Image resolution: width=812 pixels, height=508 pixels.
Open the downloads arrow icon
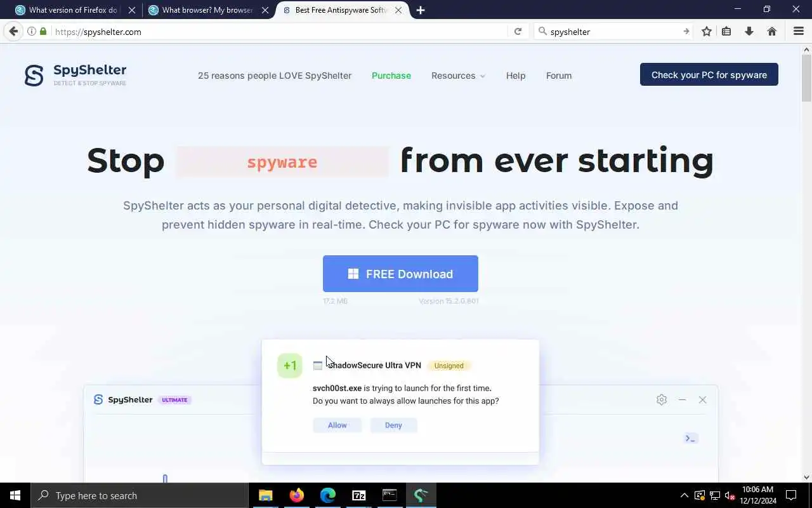[749, 31]
